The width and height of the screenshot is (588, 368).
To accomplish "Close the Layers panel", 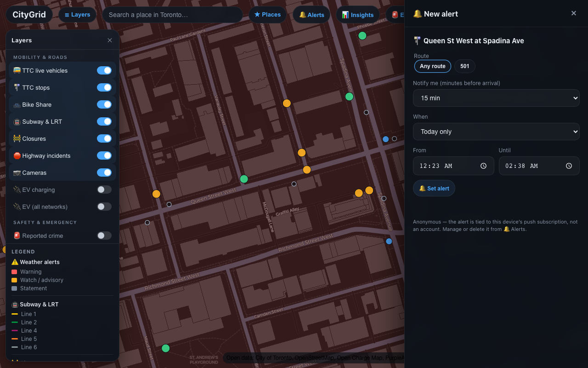I will (110, 40).
